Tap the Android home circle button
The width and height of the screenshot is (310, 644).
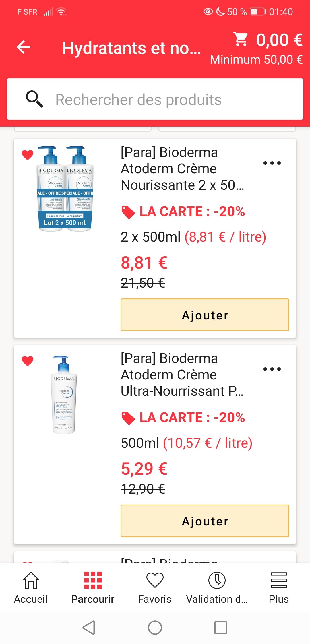pyautogui.click(x=155, y=628)
